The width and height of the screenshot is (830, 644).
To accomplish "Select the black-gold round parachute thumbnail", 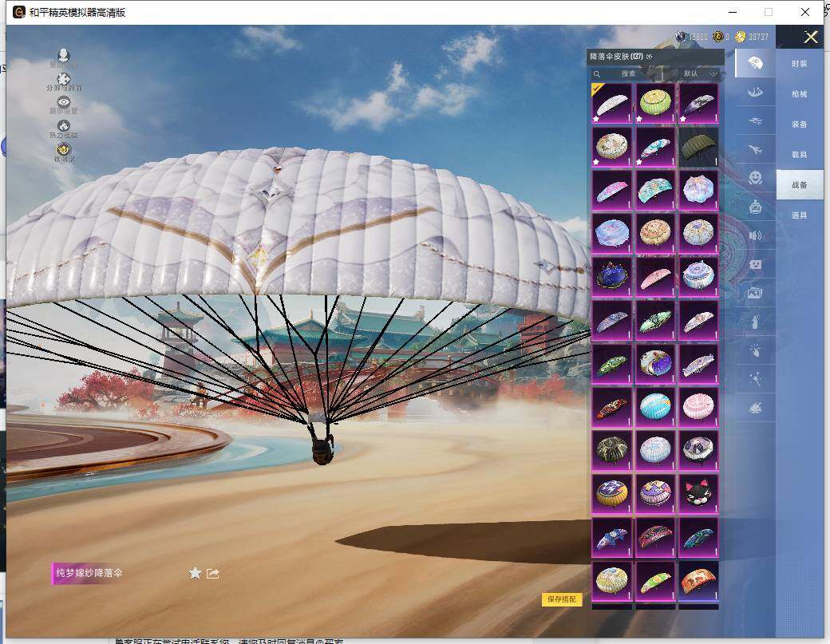I will coord(611,451).
